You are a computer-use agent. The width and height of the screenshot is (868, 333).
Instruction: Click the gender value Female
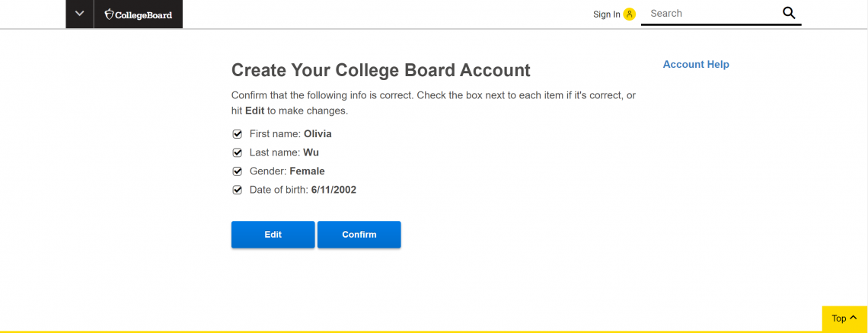point(307,171)
